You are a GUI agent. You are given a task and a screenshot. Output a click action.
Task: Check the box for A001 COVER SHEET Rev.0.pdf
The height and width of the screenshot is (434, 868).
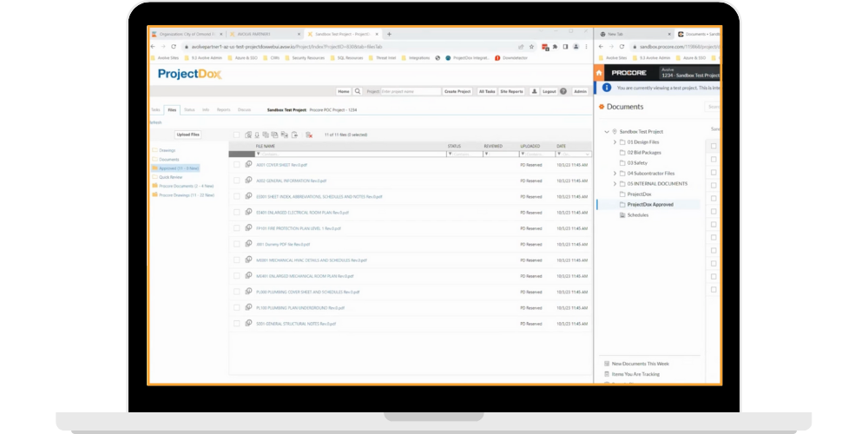click(x=236, y=164)
